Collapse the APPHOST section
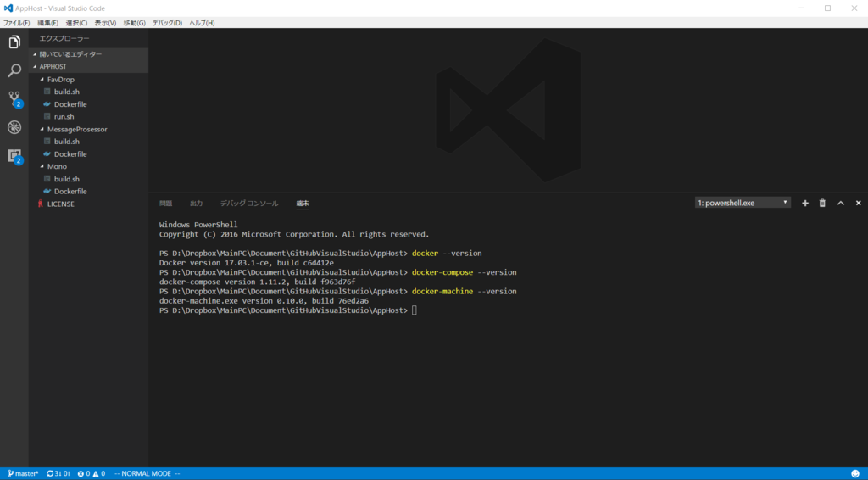The image size is (868, 480). (x=88, y=66)
